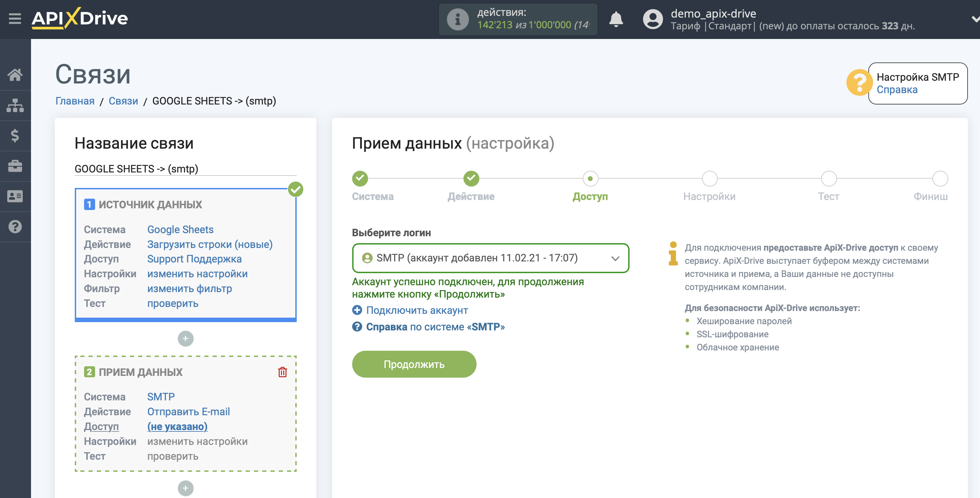Go to Финиш step
Viewport: 980px width, 498px height.
940,179
